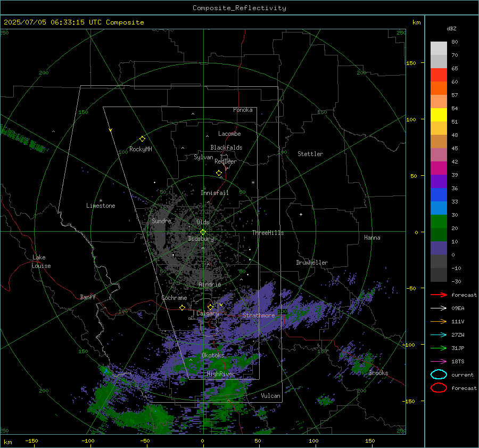Viewport: 479px width, 448px height.
Task: Click the Lake Louise label
Action: (41, 262)
